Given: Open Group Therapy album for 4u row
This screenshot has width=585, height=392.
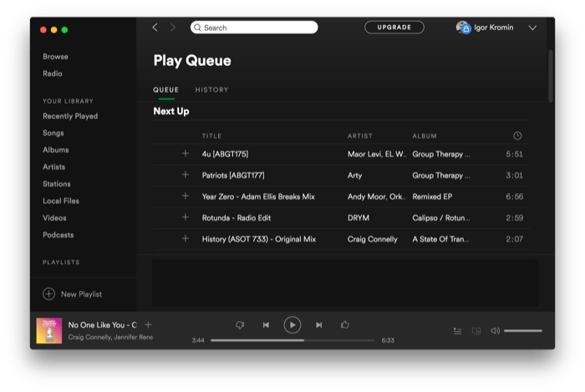Looking at the screenshot, I should coord(441,154).
